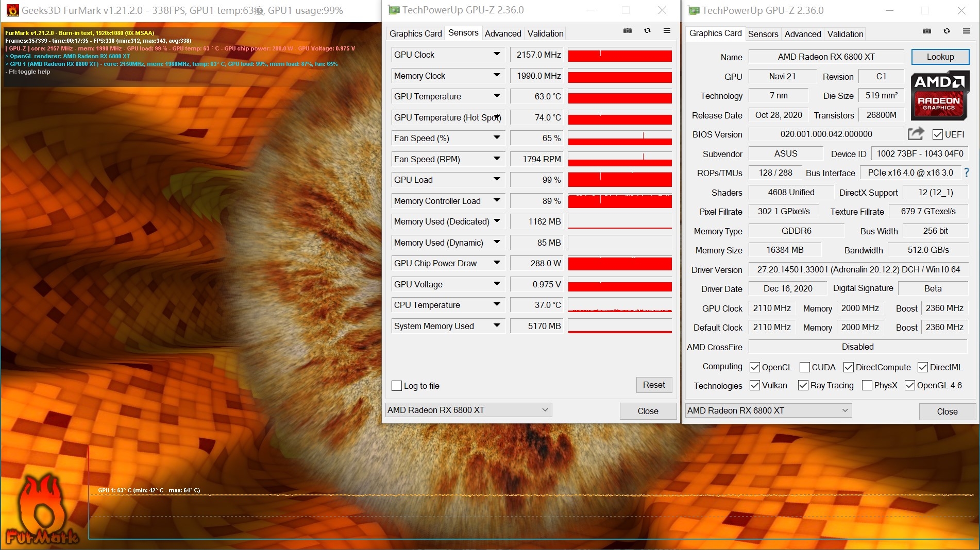Click the F1: toggle help text in FurMark

click(x=28, y=72)
